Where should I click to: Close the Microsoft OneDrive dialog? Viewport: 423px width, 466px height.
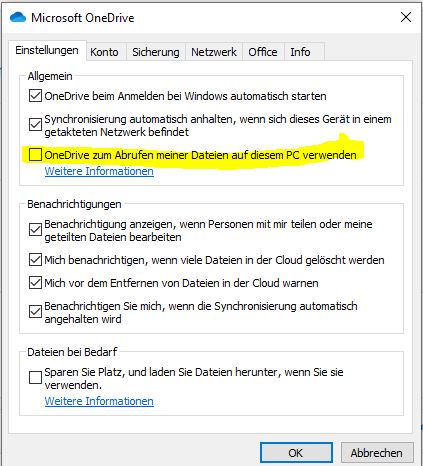pyautogui.click(x=406, y=17)
